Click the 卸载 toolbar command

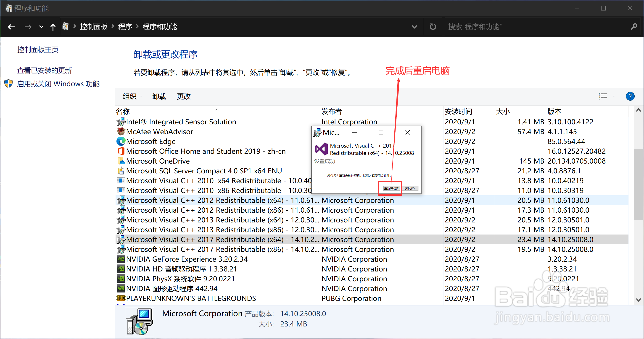click(159, 96)
